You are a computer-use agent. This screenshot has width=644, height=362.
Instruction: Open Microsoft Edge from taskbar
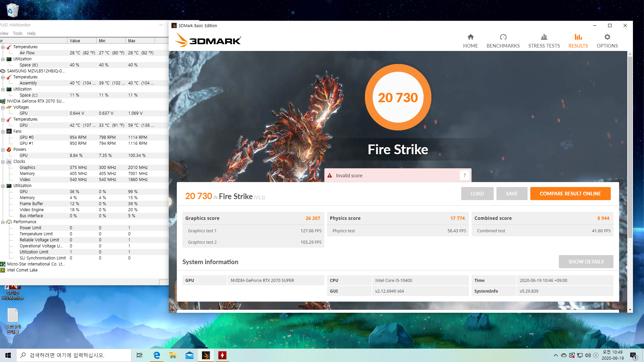pyautogui.click(x=157, y=355)
